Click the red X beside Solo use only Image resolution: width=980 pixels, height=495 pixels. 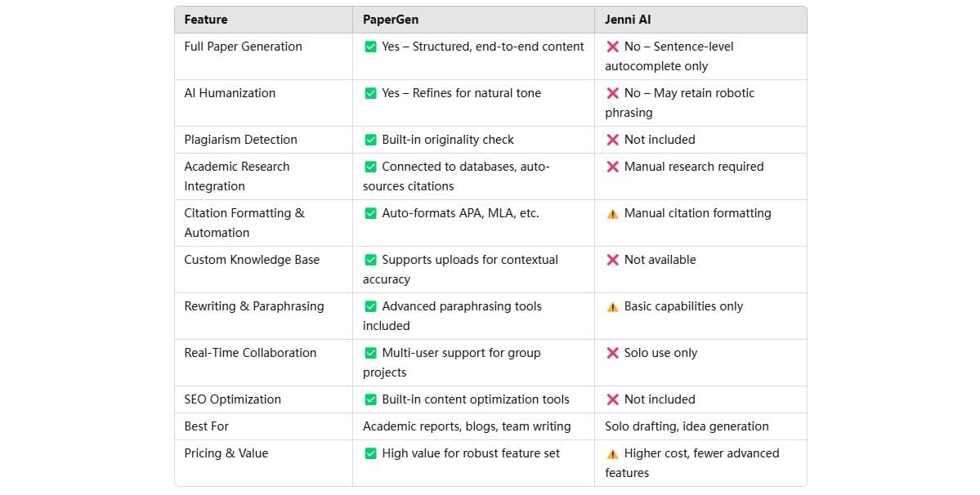coord(612,353)
